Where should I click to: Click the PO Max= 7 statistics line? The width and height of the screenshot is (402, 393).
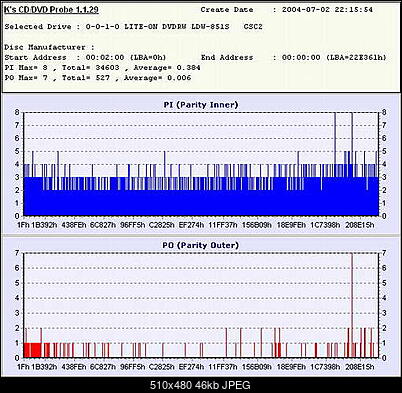pyautogui.click(x=98, y=78)
